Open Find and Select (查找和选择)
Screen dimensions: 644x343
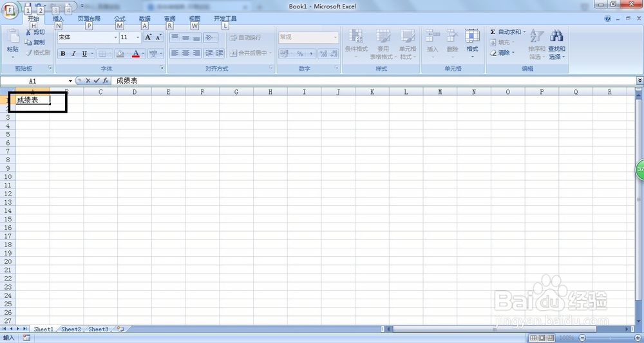coord(557,44)
